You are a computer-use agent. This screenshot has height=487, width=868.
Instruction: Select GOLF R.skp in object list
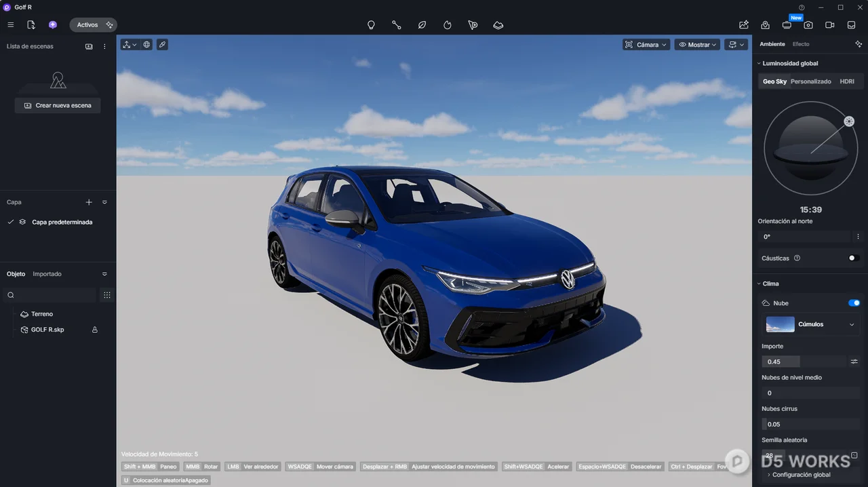coord(47,330)
